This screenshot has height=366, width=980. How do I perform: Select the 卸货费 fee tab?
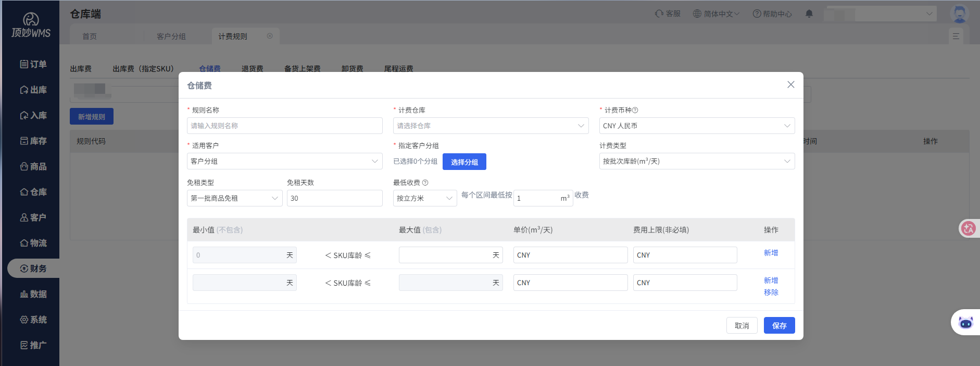tap(353, 68)
